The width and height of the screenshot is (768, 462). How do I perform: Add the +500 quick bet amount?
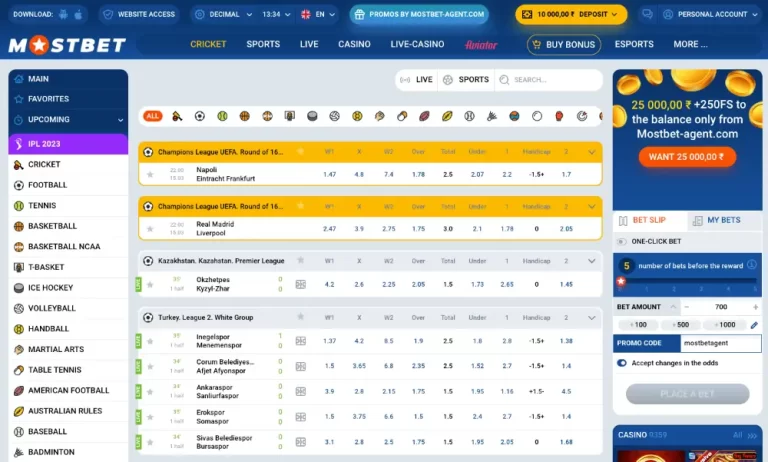pos(680,325)
